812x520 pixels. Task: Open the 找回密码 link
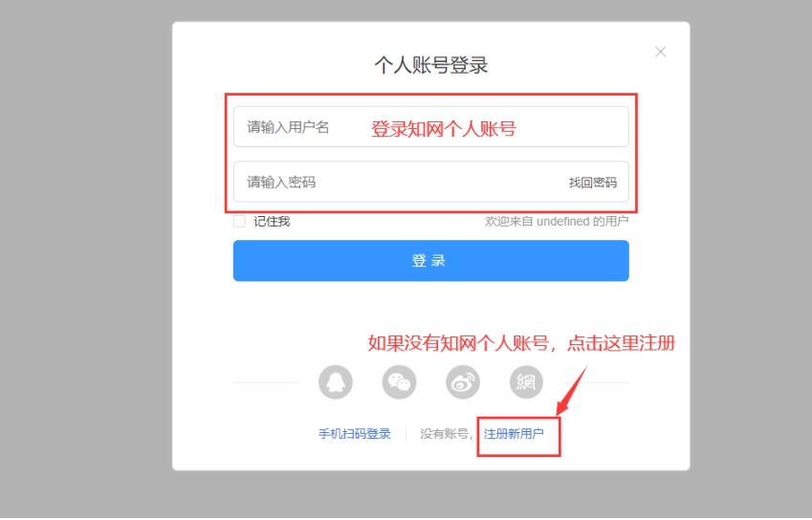tap(593, 183)
